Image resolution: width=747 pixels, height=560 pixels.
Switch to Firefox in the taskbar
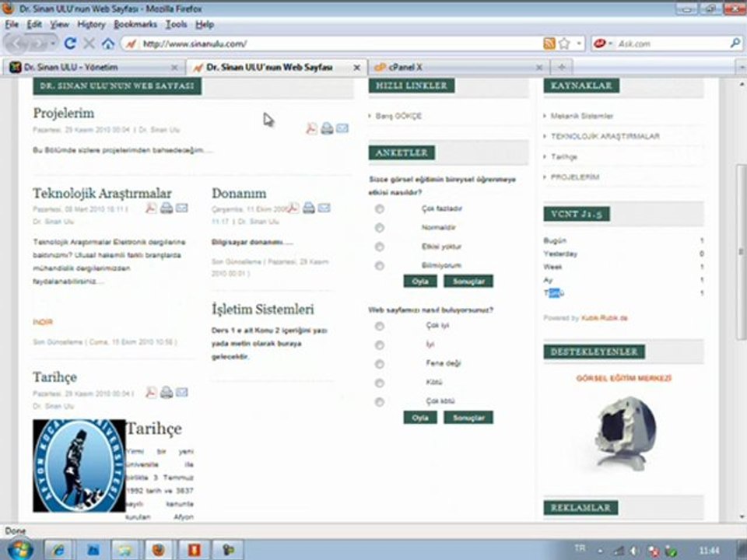click(159, 550)
